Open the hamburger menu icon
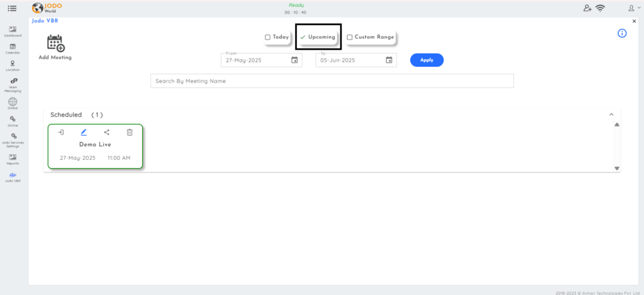 coord(12,8)
